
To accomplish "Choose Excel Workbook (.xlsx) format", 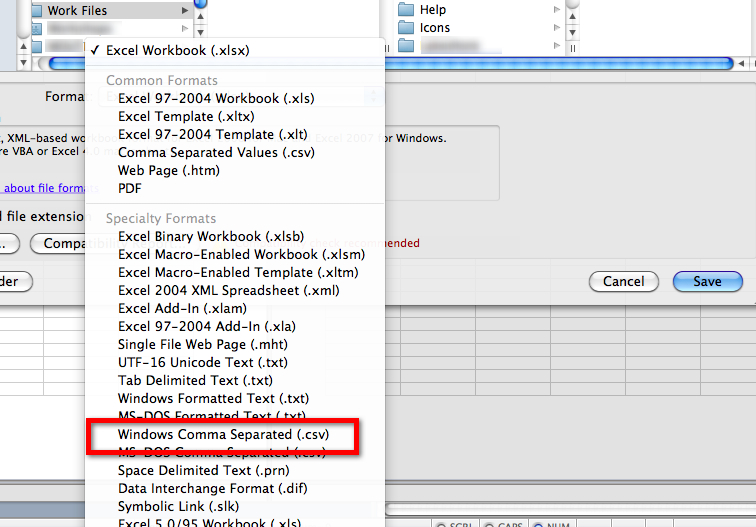I will [177, 50].
